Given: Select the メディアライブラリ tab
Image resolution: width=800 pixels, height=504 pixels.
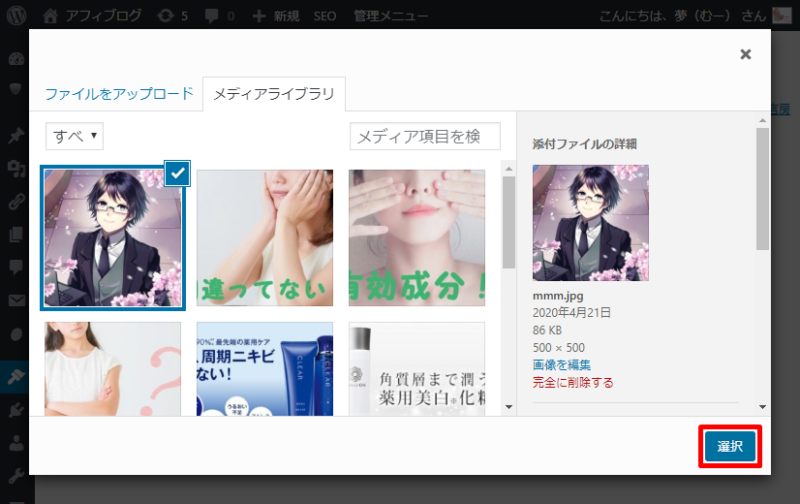Looking at the screenshot, I should [274, 94].
